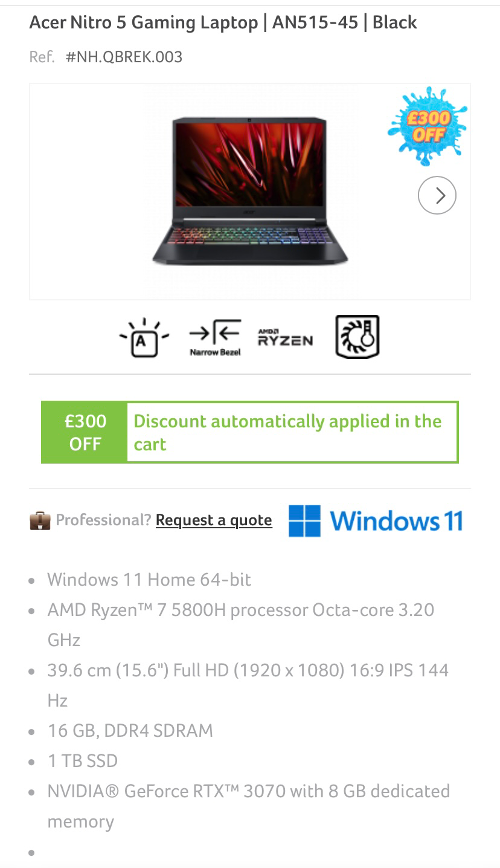Click the cooling fan feature icon
Screen dimensions: 500x868
[357, 337]
